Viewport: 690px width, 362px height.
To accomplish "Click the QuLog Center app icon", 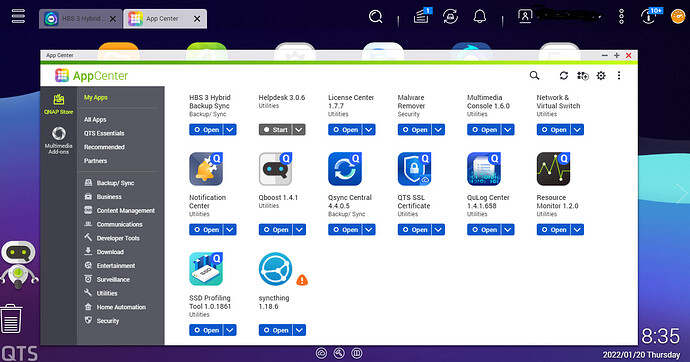I will coord(484,169).
